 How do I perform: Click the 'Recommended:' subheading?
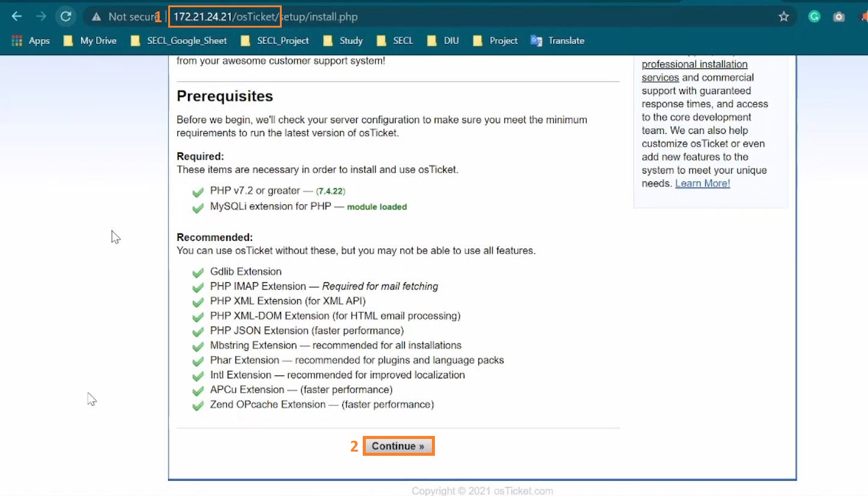tap(214, 237)
